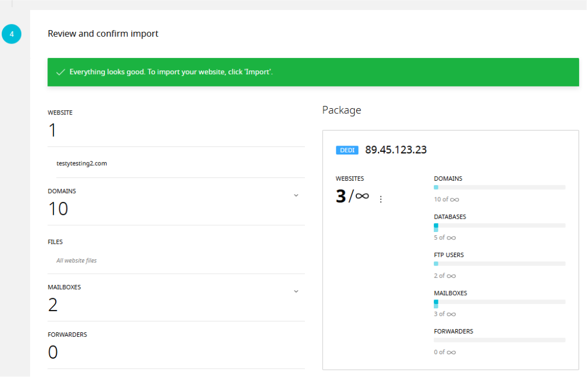588x377 pixels.
Task: Click the 'Package' section heading
Action: tap(342, 110)
